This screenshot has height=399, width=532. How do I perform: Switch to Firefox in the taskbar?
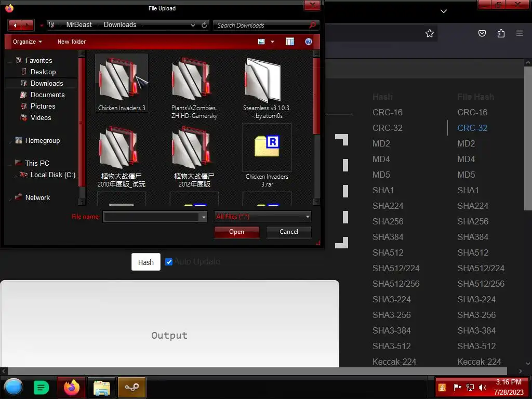[x=71, y=387]
